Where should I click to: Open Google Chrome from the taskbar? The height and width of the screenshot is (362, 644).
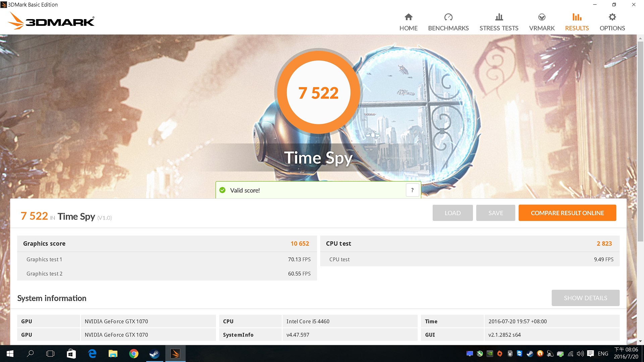pyautogui.click(x=133, y=354)
